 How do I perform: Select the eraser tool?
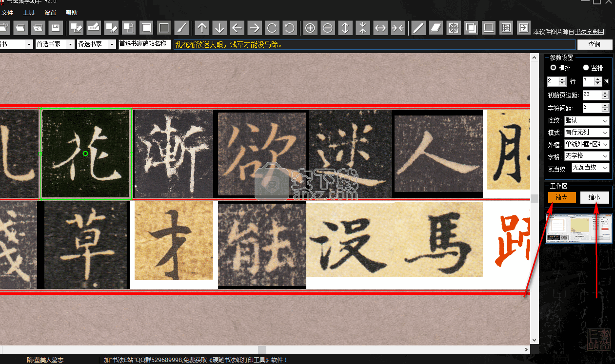tap(436, 28)
